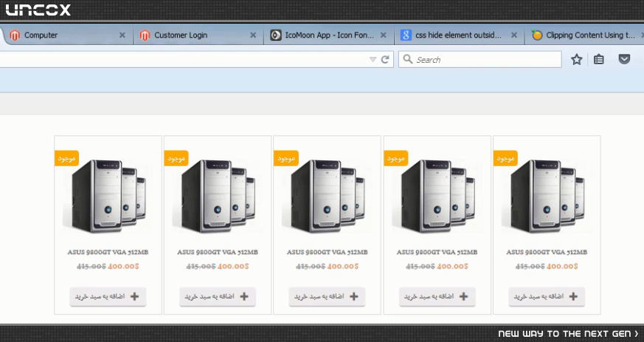Click the orange موجود badge on the middle card
Image resolution: width=644 pixels, height=342 pixels.
pos(286,158)
